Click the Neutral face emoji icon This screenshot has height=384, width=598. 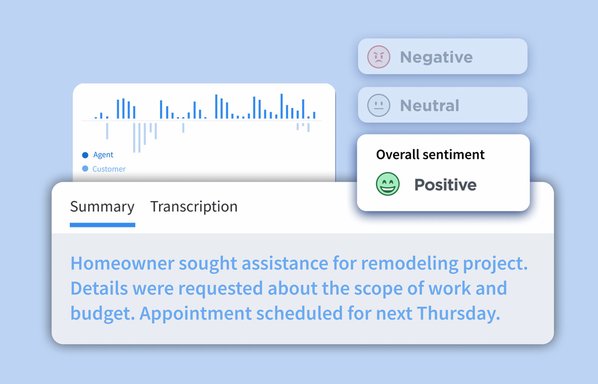(x=378, y=105)
